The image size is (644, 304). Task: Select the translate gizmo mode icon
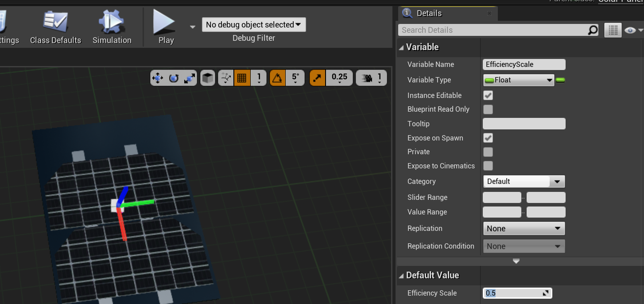158,78
